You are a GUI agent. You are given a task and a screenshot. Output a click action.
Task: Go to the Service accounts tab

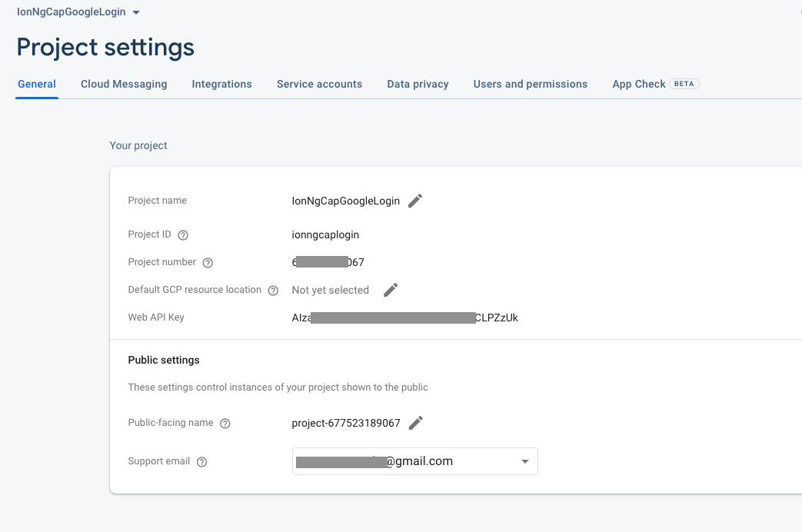pyautogui.click(x=319, y=84)
